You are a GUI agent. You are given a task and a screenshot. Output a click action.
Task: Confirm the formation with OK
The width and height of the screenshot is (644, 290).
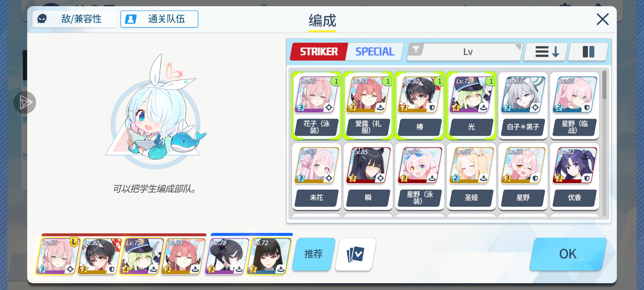click(x=568, y=254)
